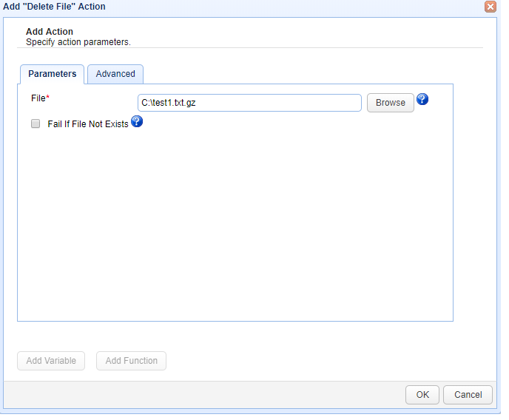509x420 pixels.
Task: Click the empty footer bar left of OK
Action: point(200,395)
